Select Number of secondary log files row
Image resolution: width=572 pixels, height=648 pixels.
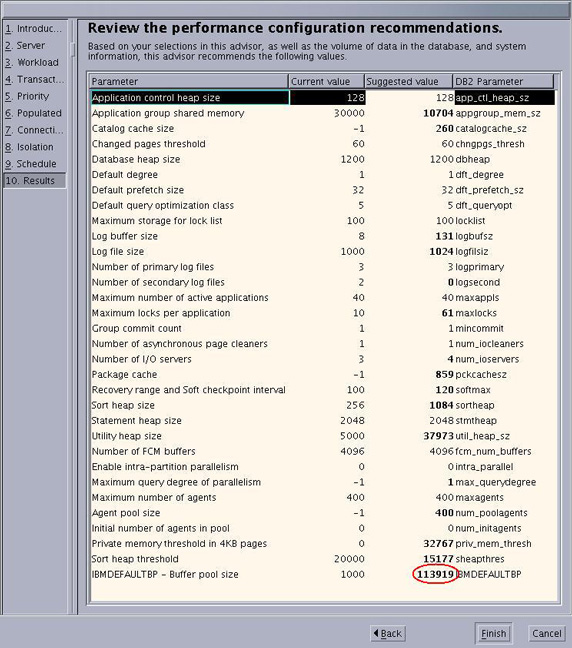click(x=323, y=282)
